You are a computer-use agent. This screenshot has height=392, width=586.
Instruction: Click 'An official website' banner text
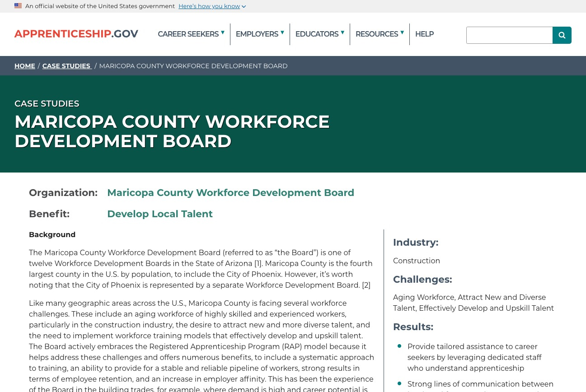[100, 6]
